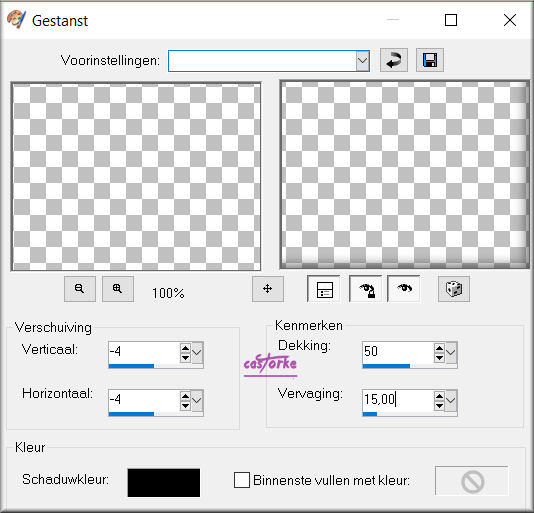Screen dimensions: 534x513
Task: Open the Voorinstellingen presets dropdown
Action: point(363,61)
